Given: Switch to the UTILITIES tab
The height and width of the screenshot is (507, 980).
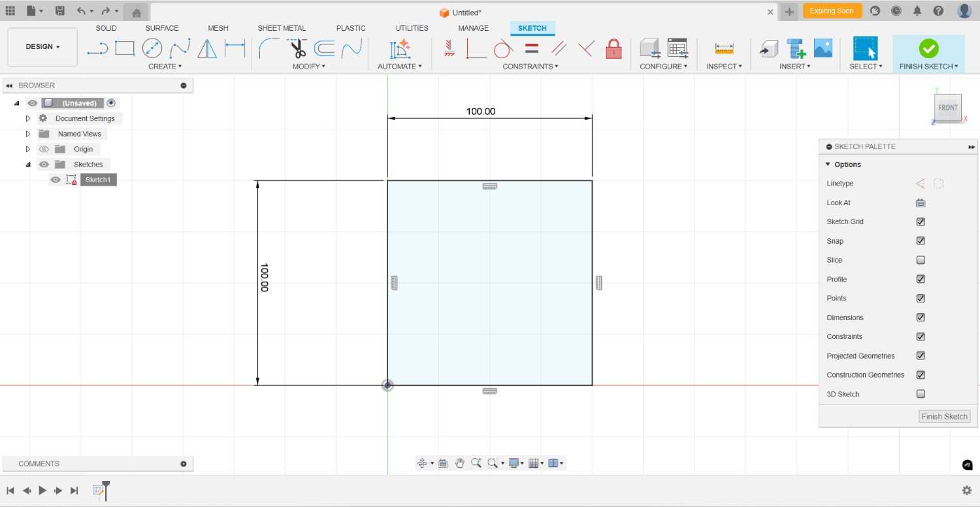Looking at the screenshot, I should point(412,28).
